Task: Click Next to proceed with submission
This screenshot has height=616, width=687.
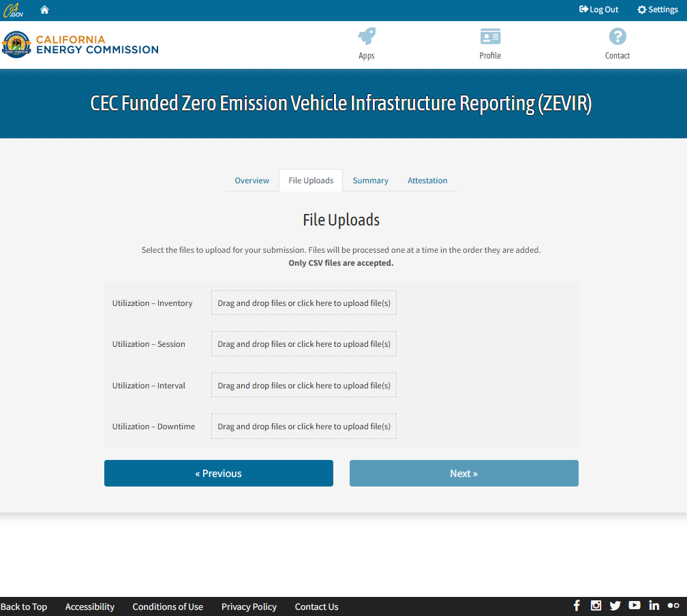Action: 463,473
